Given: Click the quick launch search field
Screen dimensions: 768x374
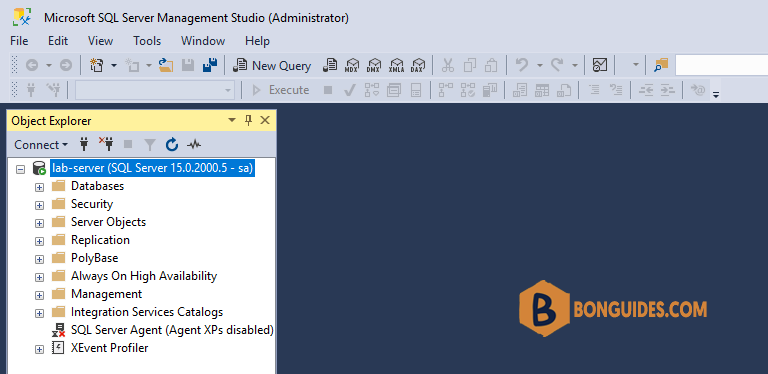Looking at the screenshot, I should (721, 65).
